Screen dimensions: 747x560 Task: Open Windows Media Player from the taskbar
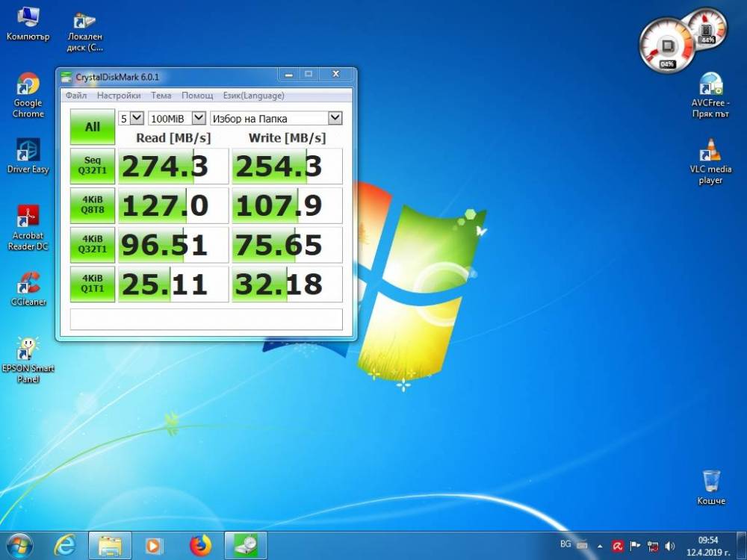pos(154,546)
